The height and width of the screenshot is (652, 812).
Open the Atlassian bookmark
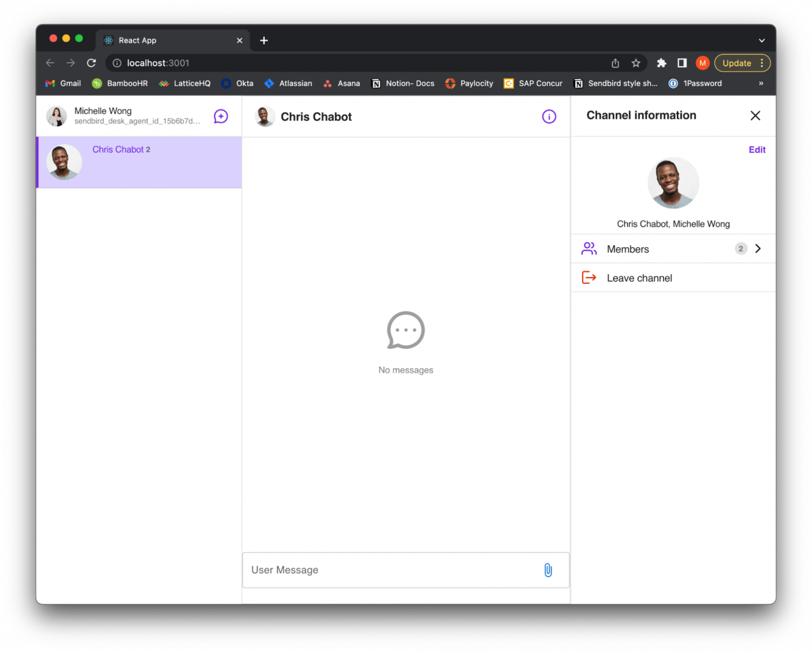coord(288,83)
